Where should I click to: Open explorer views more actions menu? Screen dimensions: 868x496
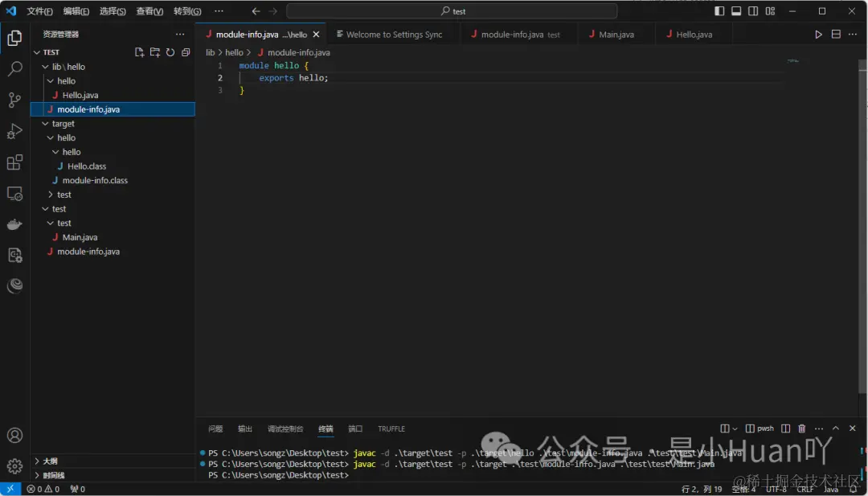[x=180, y=35]
